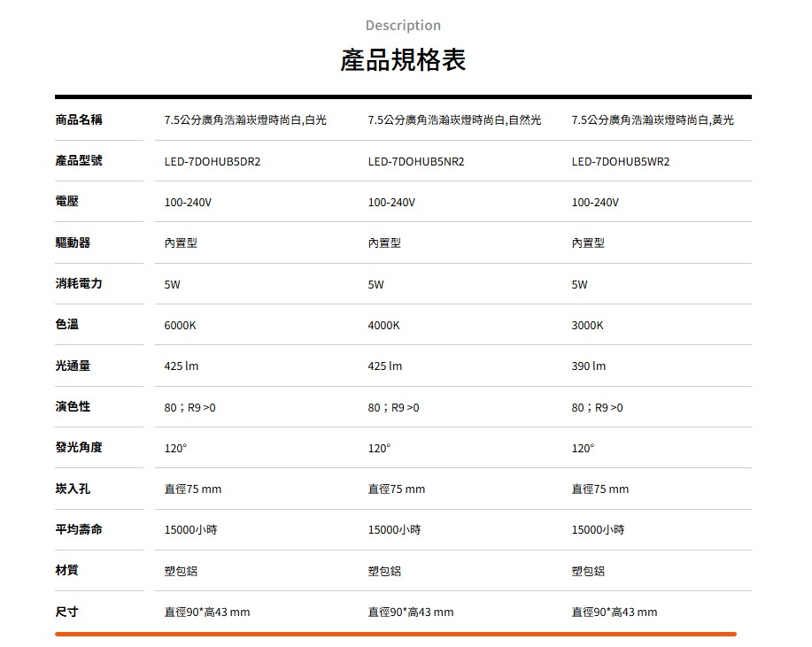
Task: Click the 產品規格表 title
Action: click(x=403, y=59)
